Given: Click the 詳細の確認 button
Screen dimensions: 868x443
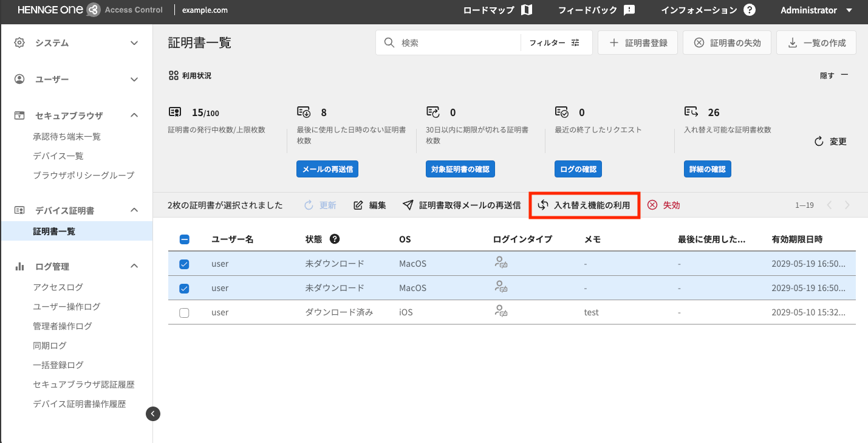Looking at the screenshot, I should click(x=707, y=169).
